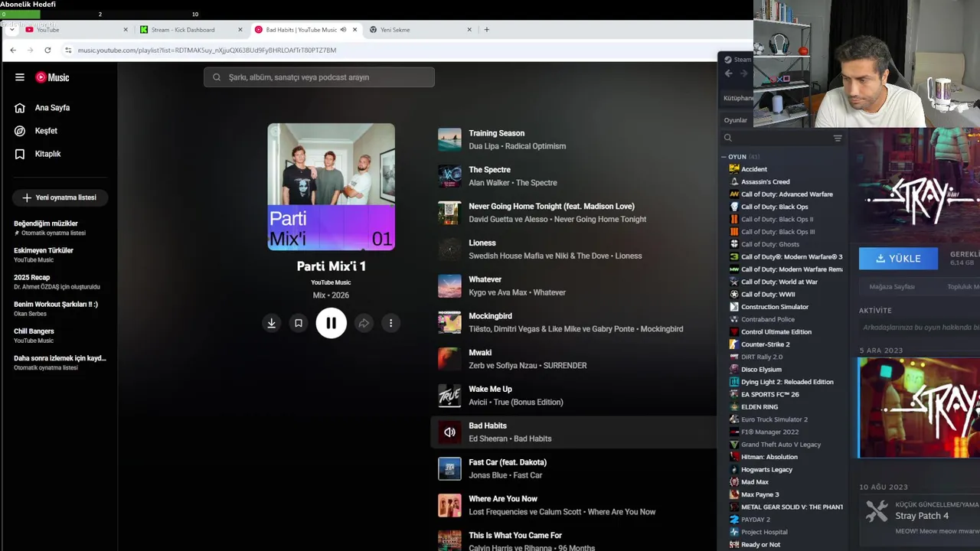The height and width of the screenshot is (551, 980).
Task: Close the Bad Habits YouTube Music tab
Action: click(354, 30)
